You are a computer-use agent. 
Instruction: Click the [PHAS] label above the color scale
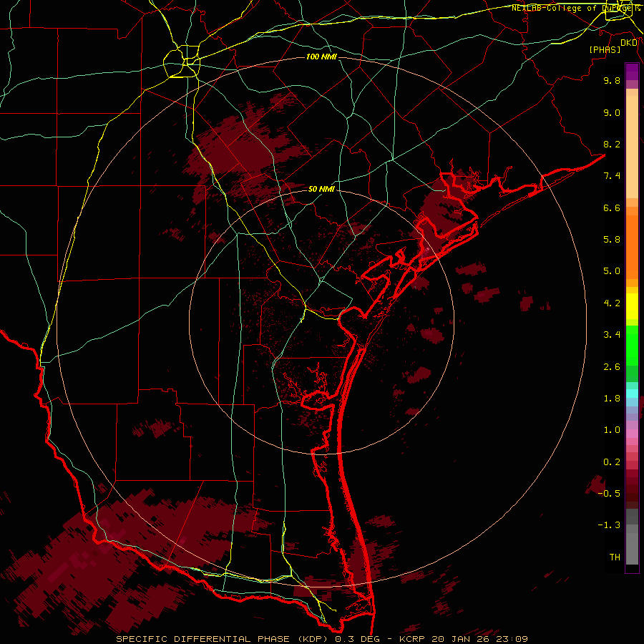(x=605, y=49)
